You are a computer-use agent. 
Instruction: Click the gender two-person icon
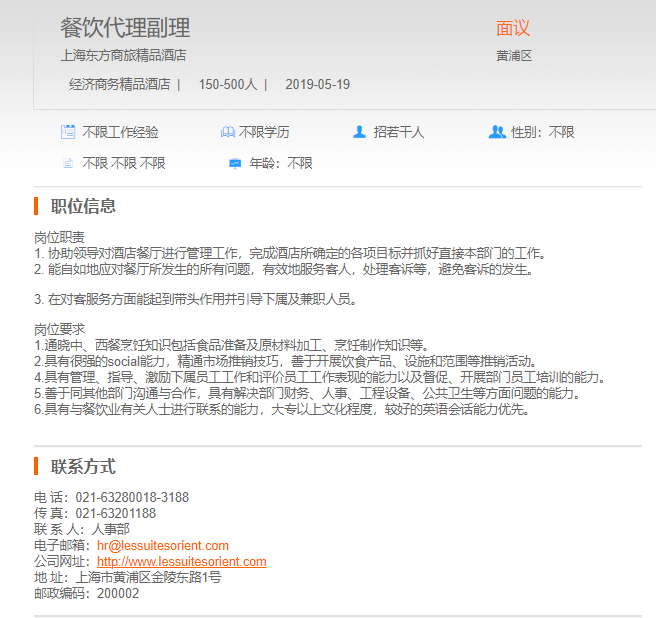[x=497, y=132]
